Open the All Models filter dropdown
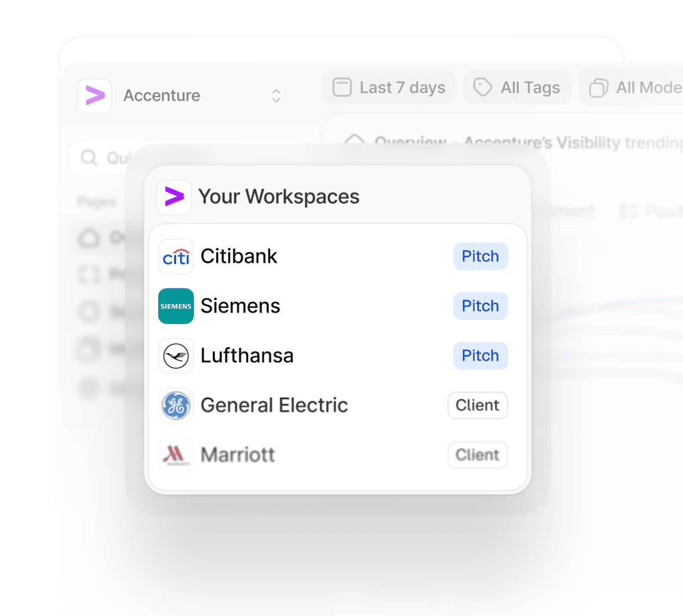 point(637,87)
